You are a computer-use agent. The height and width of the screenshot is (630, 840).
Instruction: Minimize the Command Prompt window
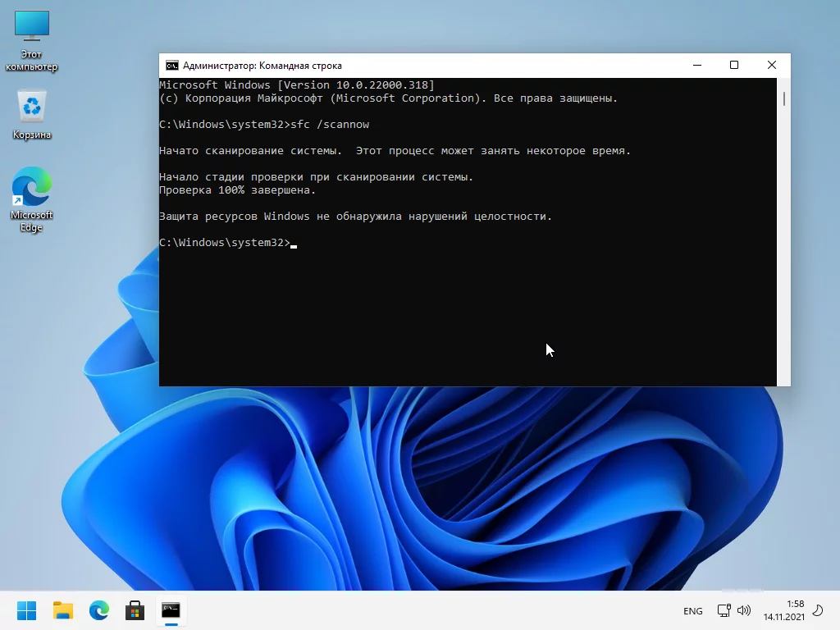pos(696,66)
